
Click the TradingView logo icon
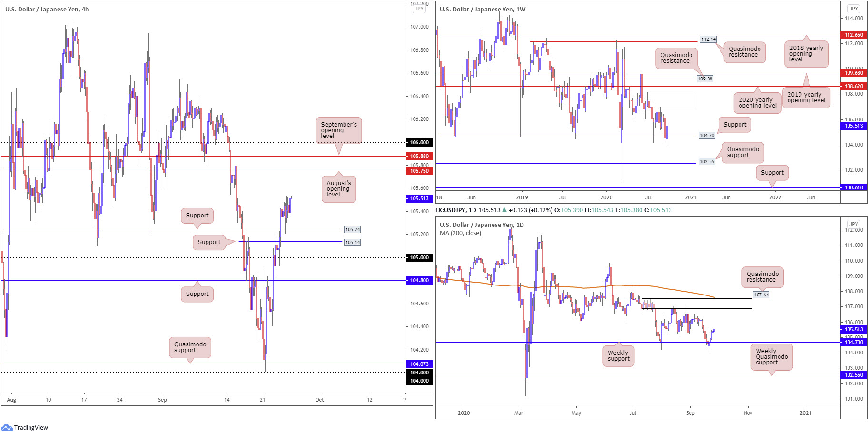pos(7,427)
